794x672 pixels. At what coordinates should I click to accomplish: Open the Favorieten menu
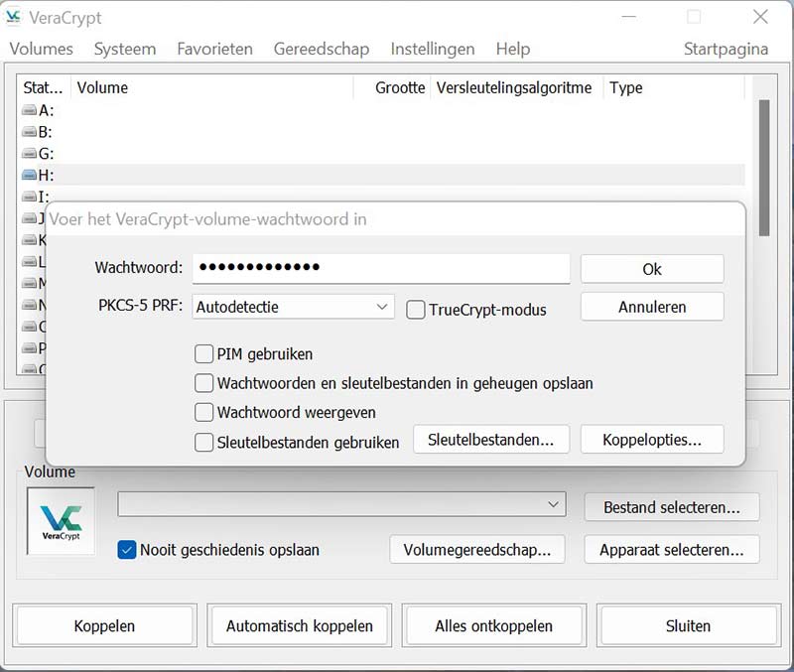pyautogui.click(x=214, y=49)
